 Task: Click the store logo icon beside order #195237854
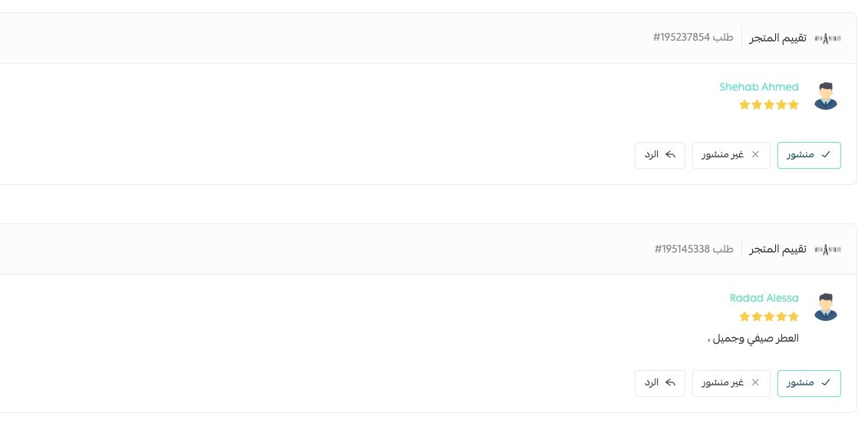pyautogui.click(x=827, y=38)
